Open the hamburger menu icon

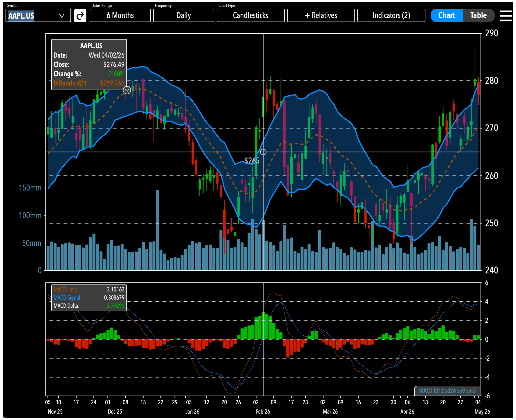[x=506, y=16]
